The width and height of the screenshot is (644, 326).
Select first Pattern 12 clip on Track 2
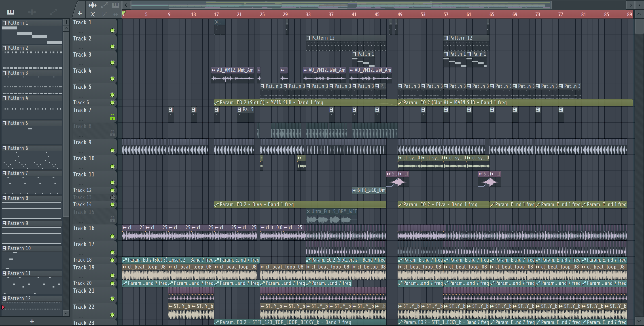[346, 43]
